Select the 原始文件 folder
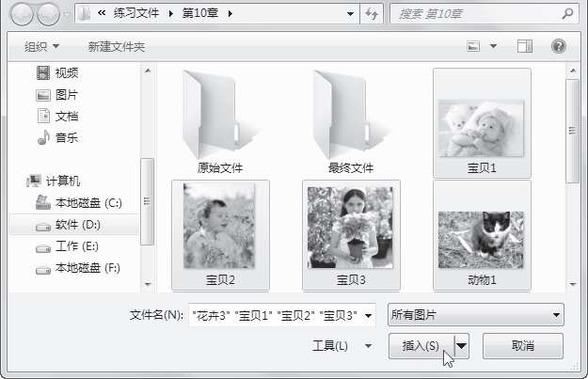Image resolution: width=588 pixels, height=379 pixels. click(x=220, y=121)
